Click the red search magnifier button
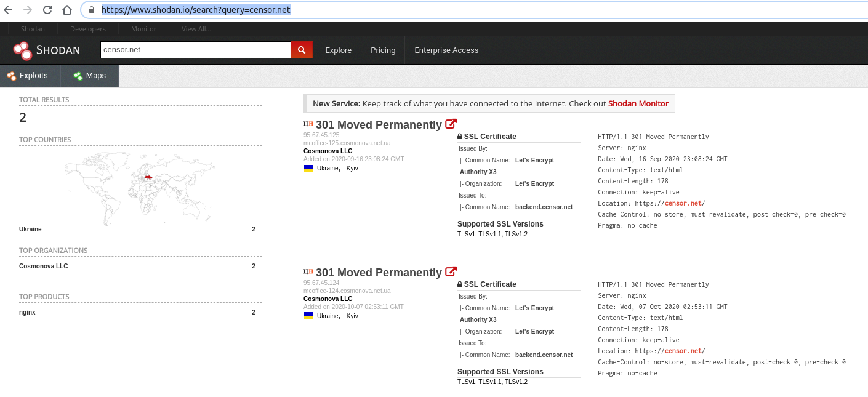 pos(302,50)
